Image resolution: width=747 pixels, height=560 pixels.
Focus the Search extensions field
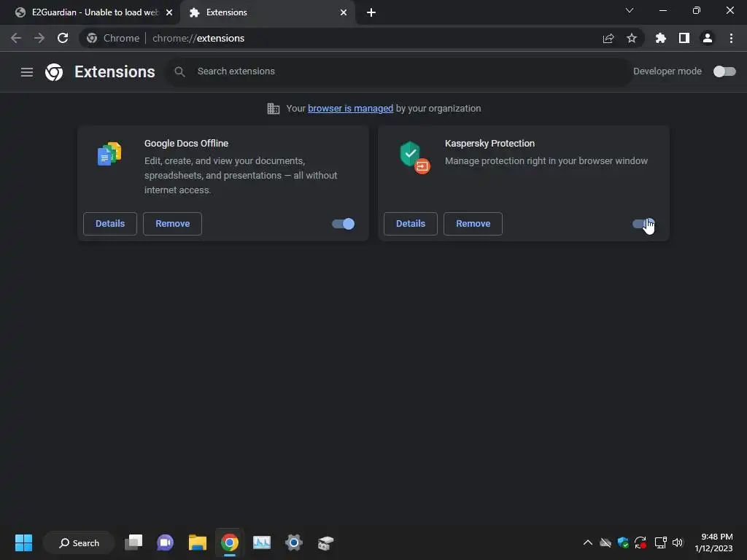click(x=399, y=71)
